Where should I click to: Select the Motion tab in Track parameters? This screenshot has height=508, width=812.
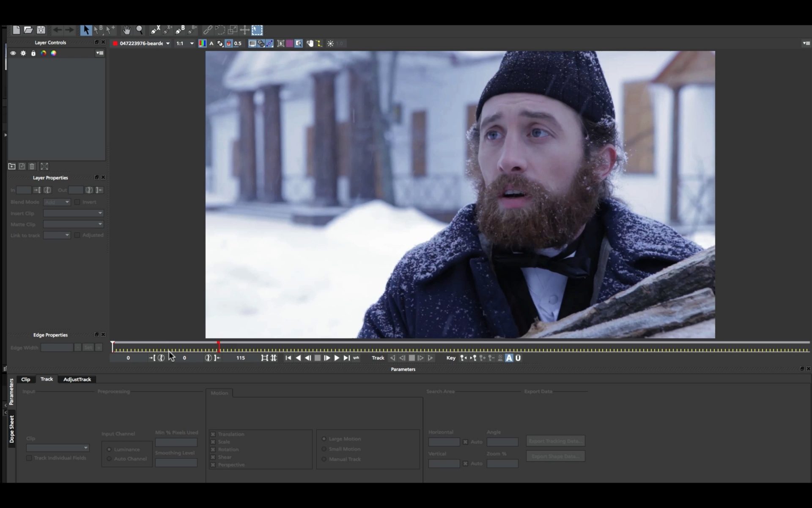tap(219, 393)
